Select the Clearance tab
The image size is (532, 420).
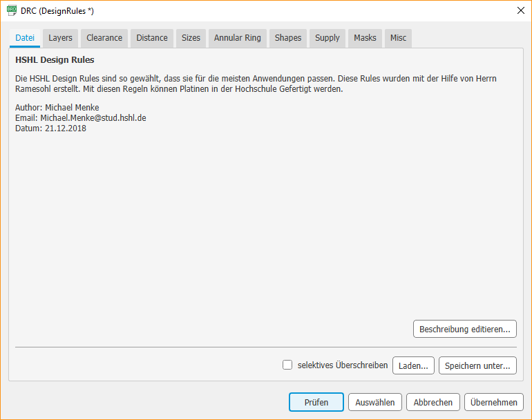(x=104, y=38)
